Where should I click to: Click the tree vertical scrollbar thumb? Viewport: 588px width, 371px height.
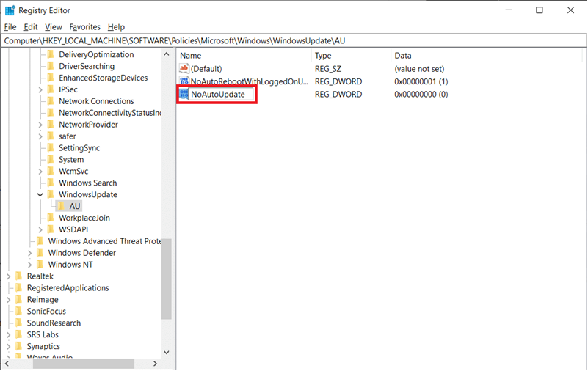coord(167,279)
